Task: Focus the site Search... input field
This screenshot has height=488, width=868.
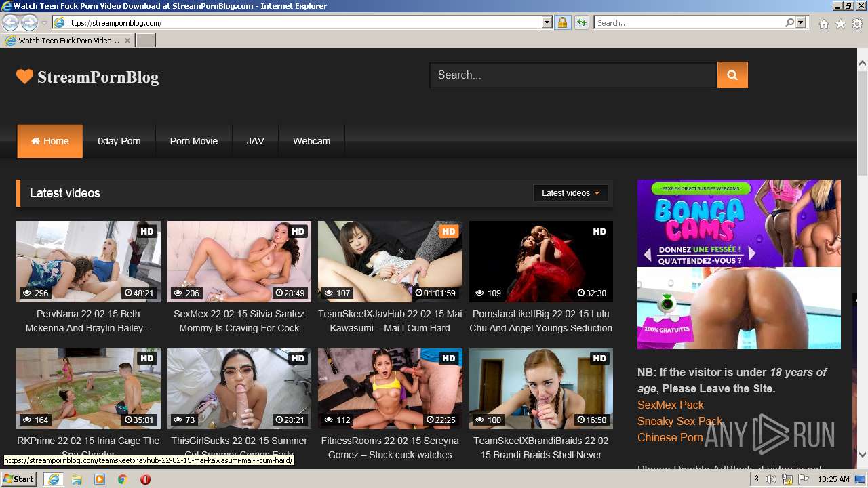Action: (573, 75)
